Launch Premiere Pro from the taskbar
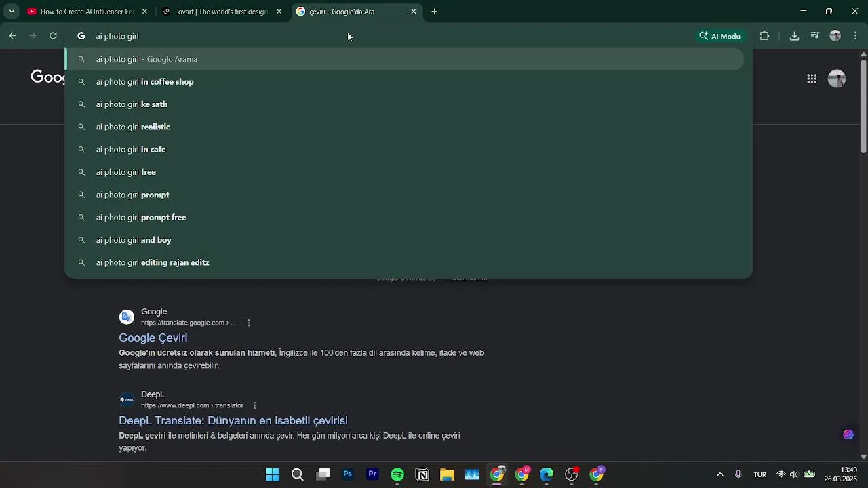The width and height of the screenshot is (868, 488). tap(372, 474)
